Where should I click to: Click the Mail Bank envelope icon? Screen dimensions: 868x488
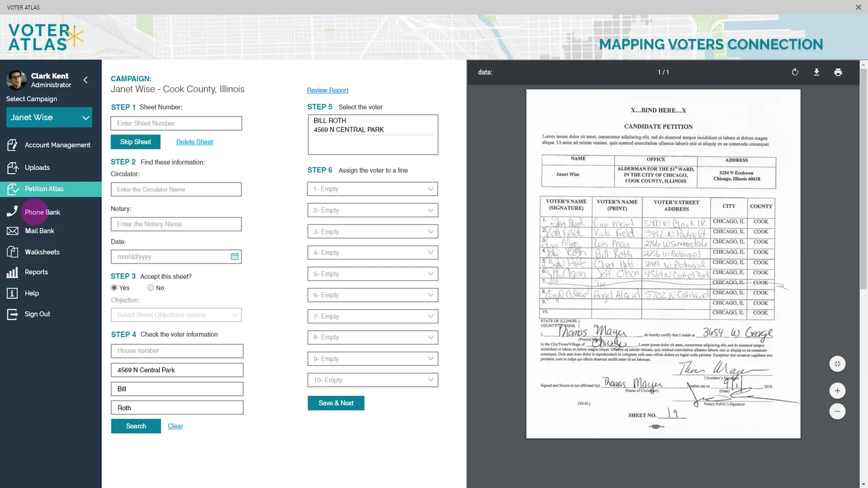[x=12, y=231]
